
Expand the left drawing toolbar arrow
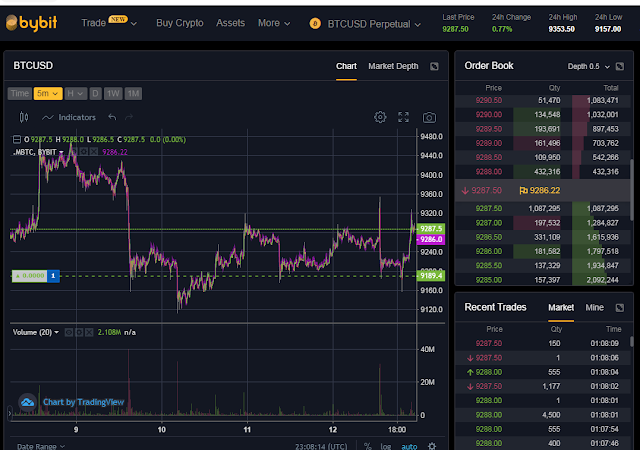[10, 413]
